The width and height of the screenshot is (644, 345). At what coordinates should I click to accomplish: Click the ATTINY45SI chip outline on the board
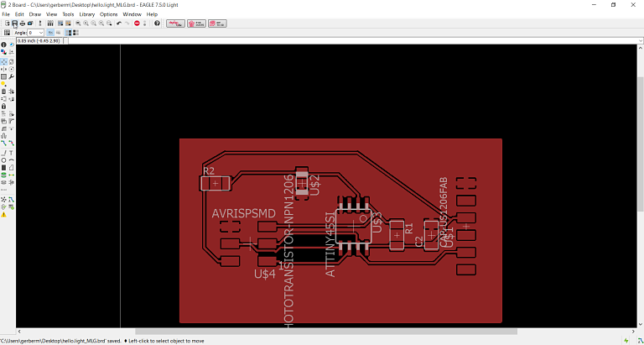click(x=353, y=226)
